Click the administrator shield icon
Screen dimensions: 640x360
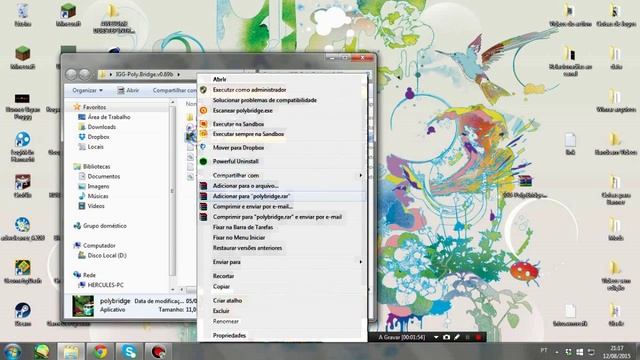point(203,90)
